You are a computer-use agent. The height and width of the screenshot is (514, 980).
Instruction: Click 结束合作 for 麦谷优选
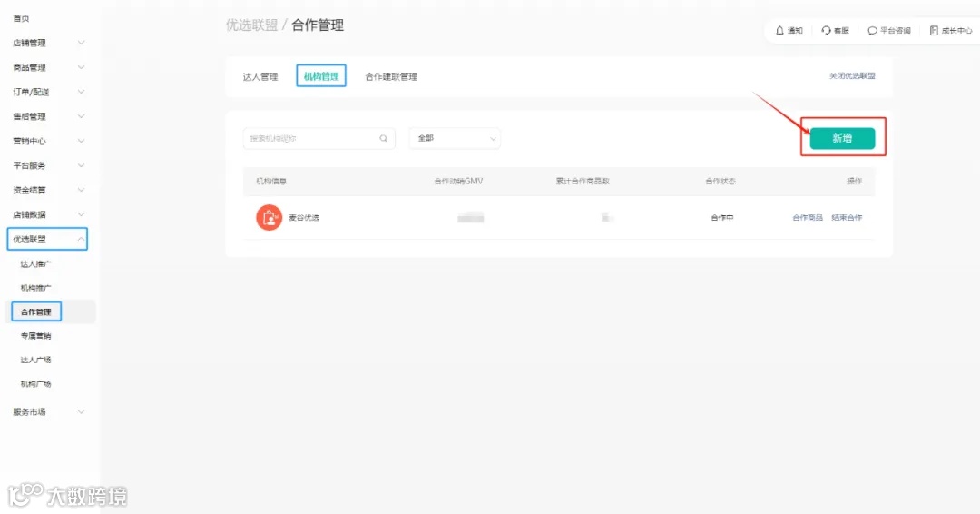(x=847, y=218)
